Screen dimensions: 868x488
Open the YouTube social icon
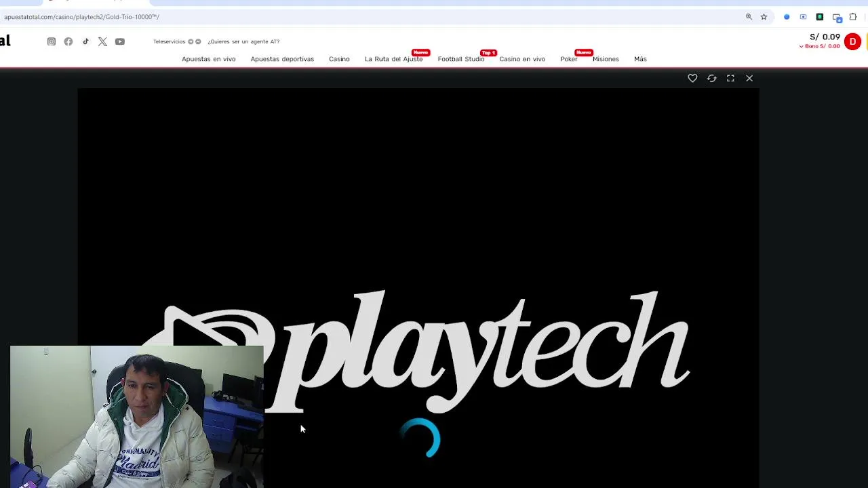click(120, 41)
